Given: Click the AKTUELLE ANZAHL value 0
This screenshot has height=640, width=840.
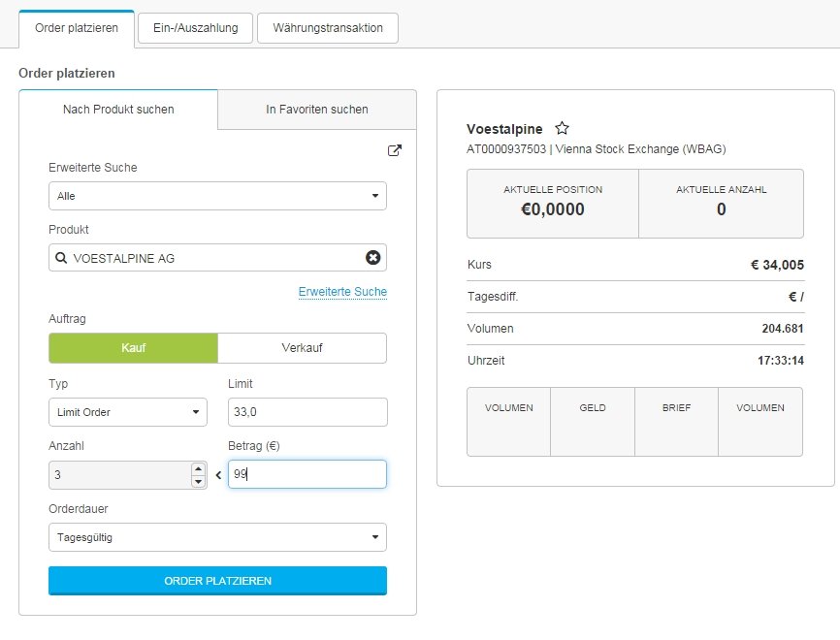Looking at the screenshot, I should click(722, 209).
